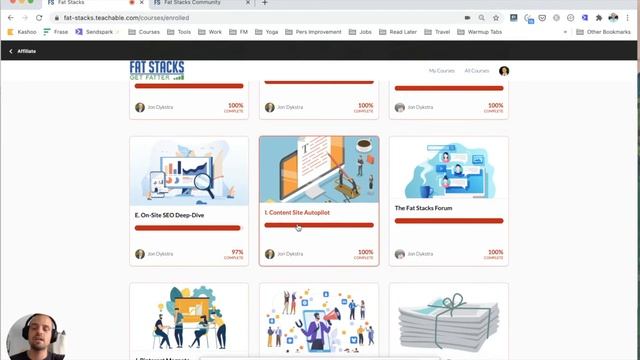Image resolution: width=640 pixels, height=360 pixels.
Task: Reload the page with the refresh icon
Action: pyautogui.click(x=39, y=18)
